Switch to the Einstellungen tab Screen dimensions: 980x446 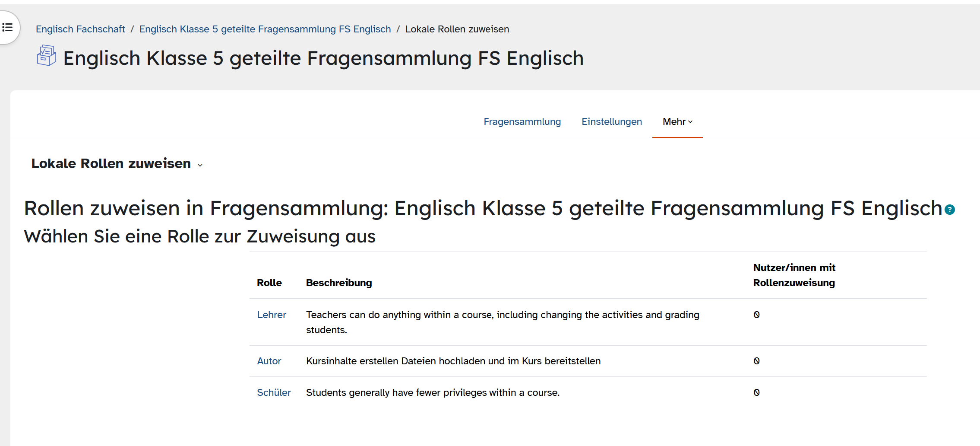tap(612, 122)
